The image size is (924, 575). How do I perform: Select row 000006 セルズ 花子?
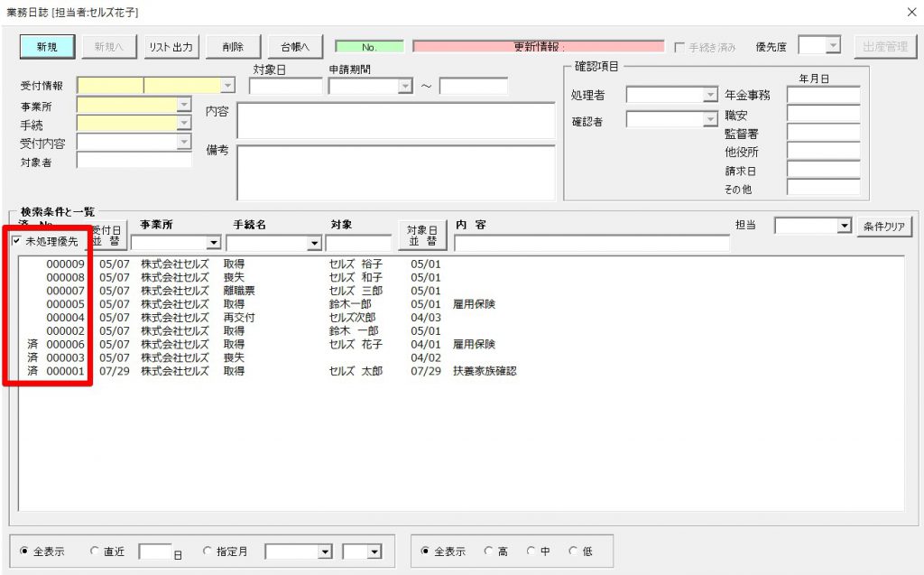tap(461, 344)
